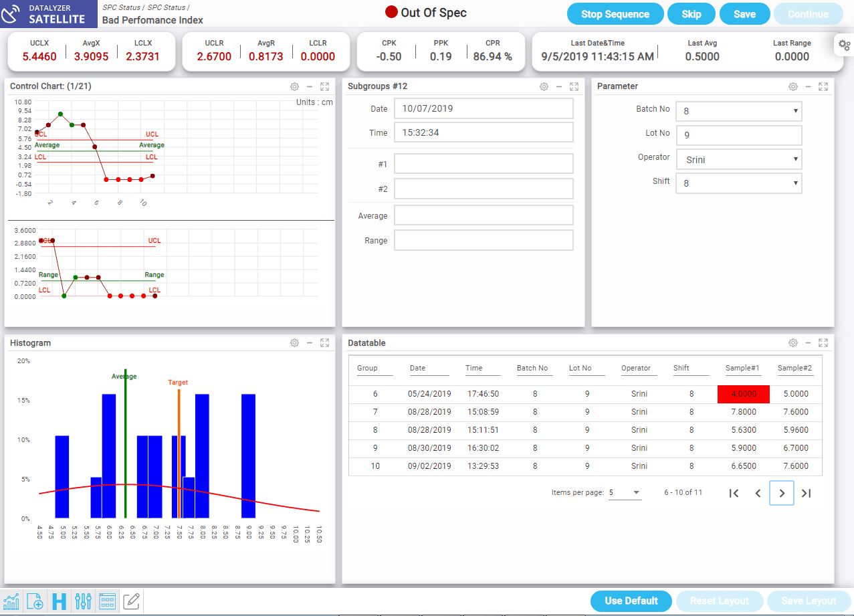Click the sample #2 input field
Screen dimensions: 854x616
(x=484, y=189)
